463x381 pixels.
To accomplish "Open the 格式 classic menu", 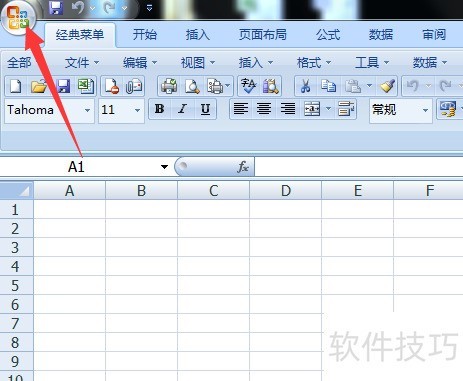I will click(x=314, y=62).
